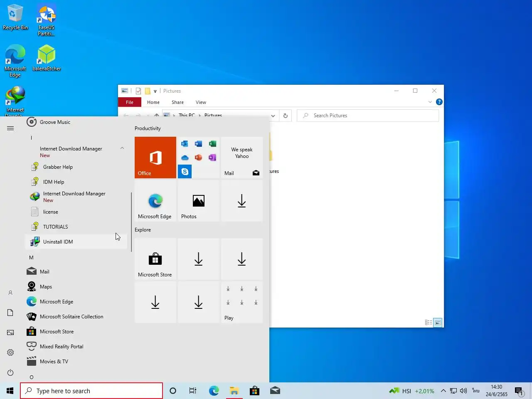Viewport: 532px width, 399px height.
Task: Open PowerPoint icon in Office folder tile
Action: pyautogui.click(x=199, y=158)
